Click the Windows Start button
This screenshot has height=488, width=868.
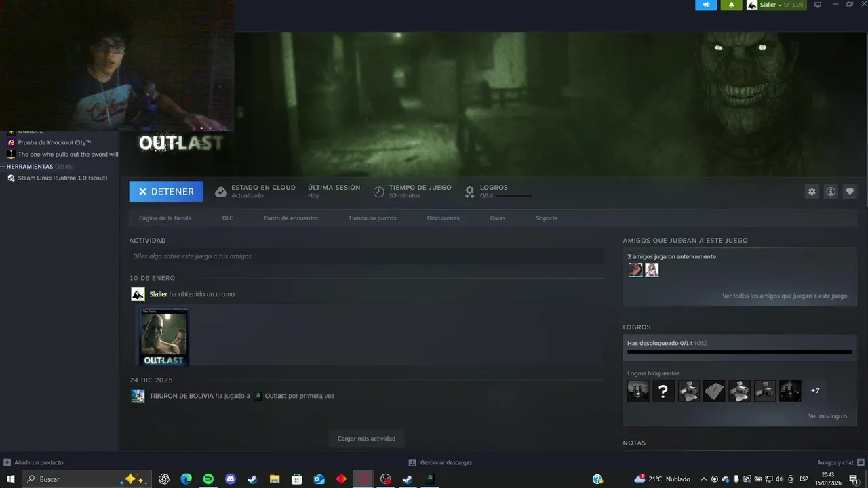[10, 479]
